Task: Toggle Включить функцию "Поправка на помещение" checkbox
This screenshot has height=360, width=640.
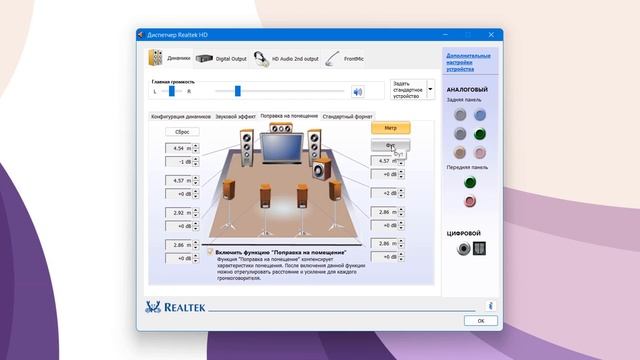Action: click(210, 252)
